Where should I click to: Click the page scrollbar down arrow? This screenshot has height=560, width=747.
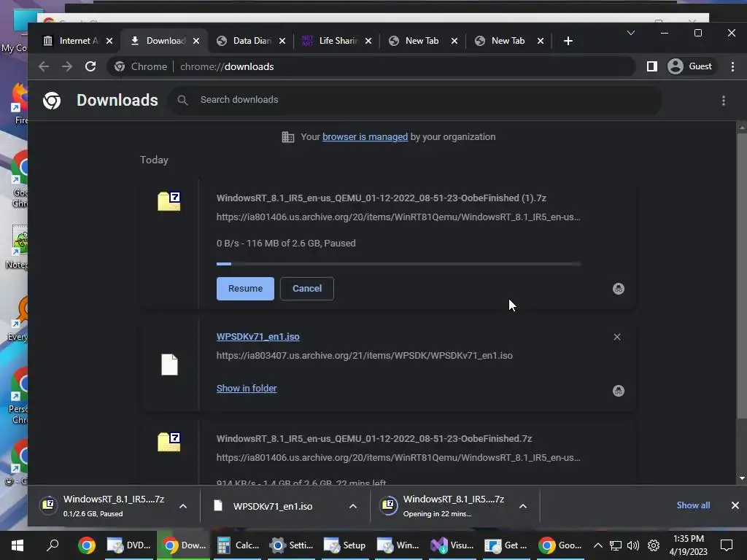[742, 478]
